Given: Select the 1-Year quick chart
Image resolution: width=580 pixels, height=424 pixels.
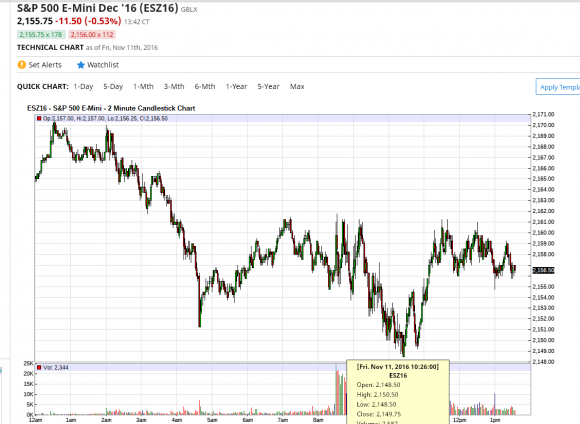Looking at the screenshot, I should (x=236, y=87).
